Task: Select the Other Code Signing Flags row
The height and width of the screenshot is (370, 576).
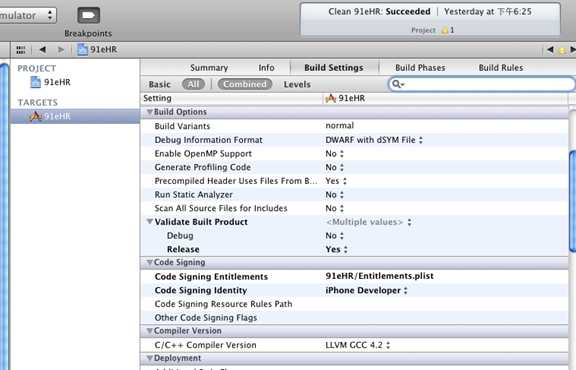Action: [354, 318]
